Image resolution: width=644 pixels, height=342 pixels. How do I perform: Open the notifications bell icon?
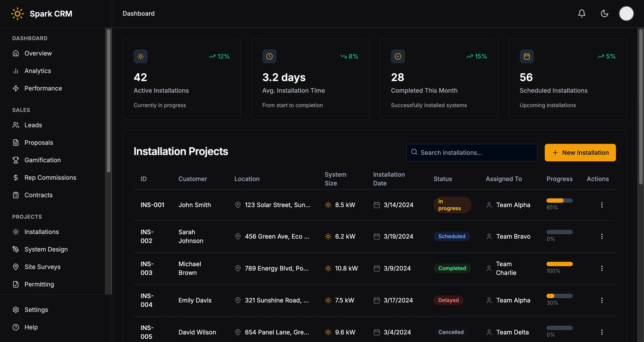(x=581, y=14)
